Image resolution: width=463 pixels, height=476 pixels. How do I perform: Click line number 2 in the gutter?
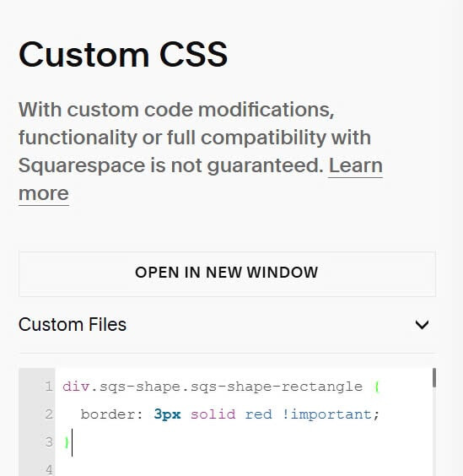pos(49,414)
